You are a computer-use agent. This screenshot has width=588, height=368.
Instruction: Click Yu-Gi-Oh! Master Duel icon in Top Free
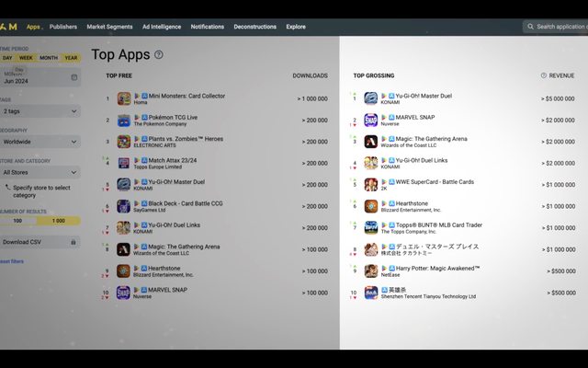pyautogui.click(x=124, y=185)
